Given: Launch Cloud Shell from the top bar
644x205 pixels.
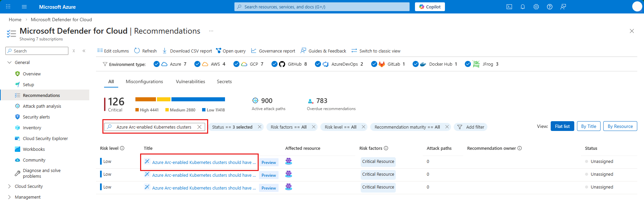Looking at the screenshot, I should (509, 7).
